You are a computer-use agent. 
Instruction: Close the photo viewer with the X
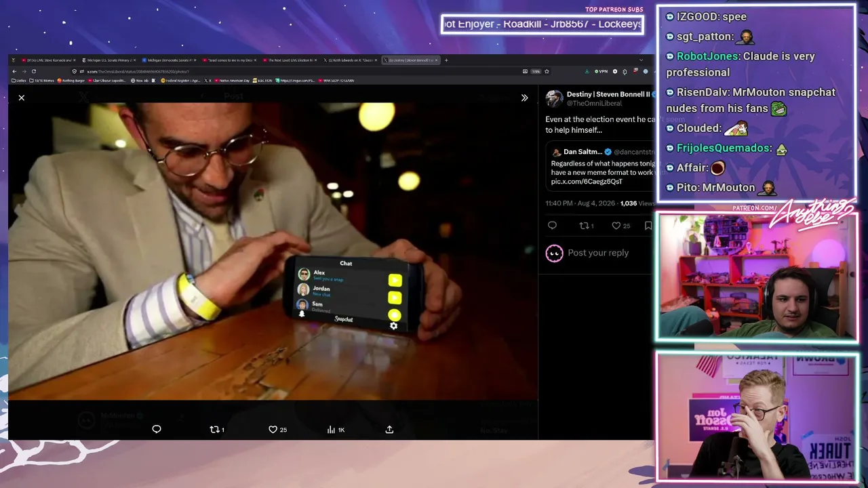pyautogui.click(x=22, y=98)
